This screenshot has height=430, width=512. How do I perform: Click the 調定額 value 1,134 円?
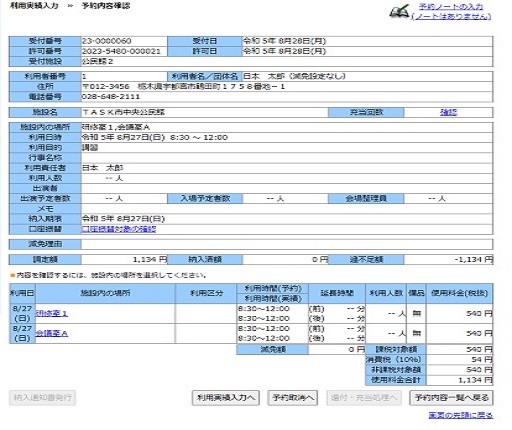pyautogui.click(x=150, y=259)
